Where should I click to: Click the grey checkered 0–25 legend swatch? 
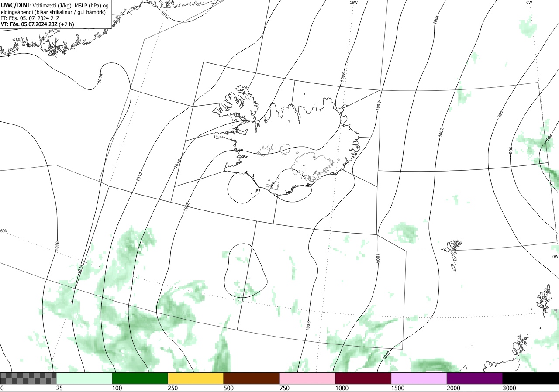pos(28,378)
